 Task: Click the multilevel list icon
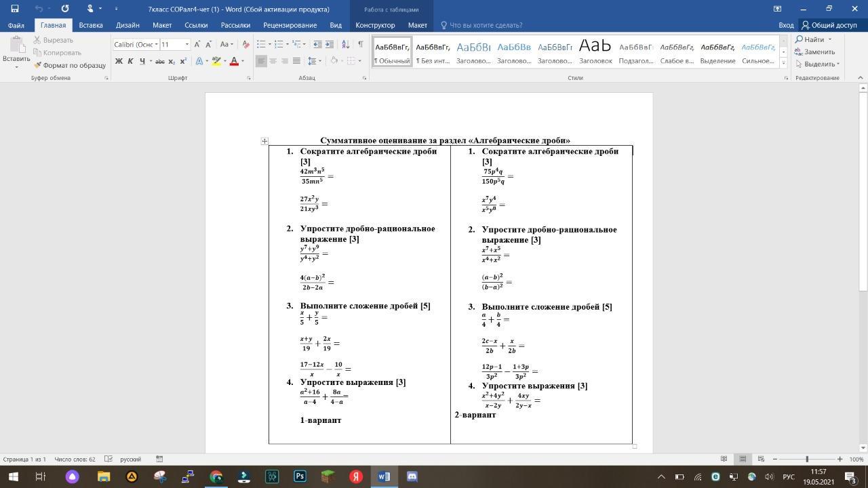tap(296, 44)
